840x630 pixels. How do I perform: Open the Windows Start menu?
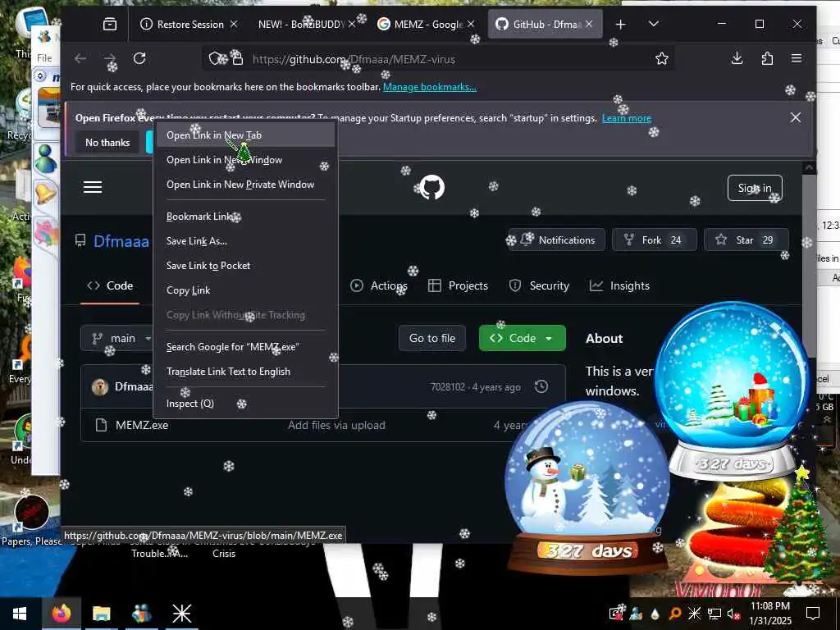(20, 614)
